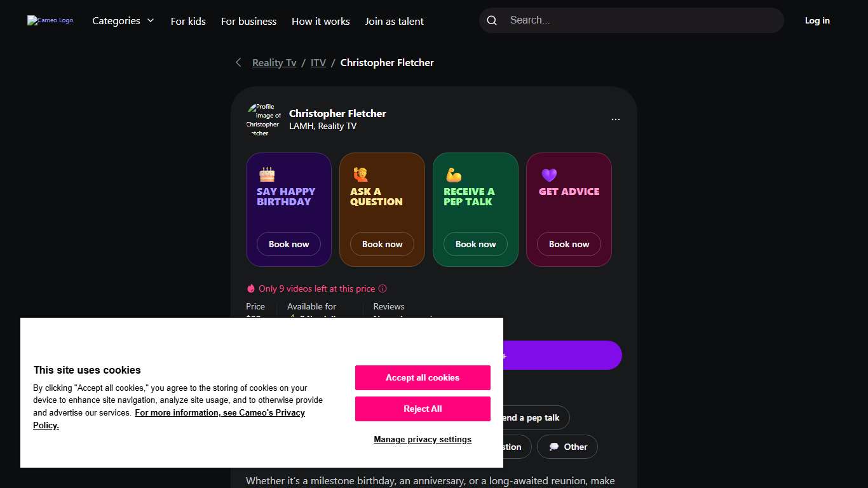Click the Cameo logo
This screenshot has height=488, width=868.
pyautogui.click(x=50, y=20)
